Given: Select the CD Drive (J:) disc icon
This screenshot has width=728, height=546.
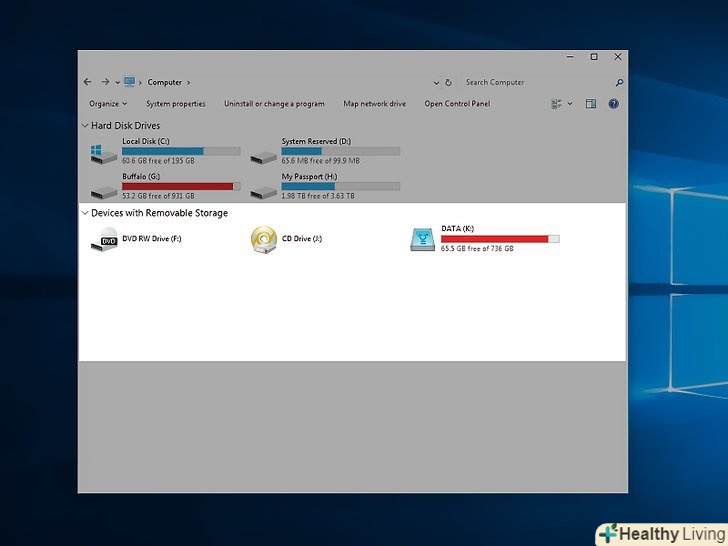Looking at the screenshot, I should [263, 239].
